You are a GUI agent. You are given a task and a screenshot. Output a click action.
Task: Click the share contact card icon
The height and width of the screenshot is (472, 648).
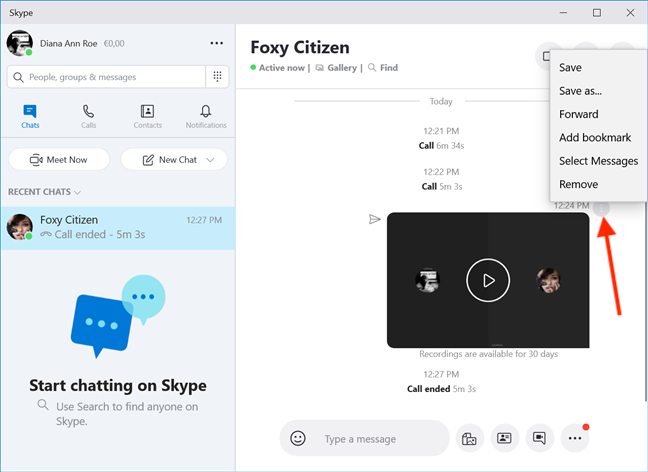click(x=504, y=438)
